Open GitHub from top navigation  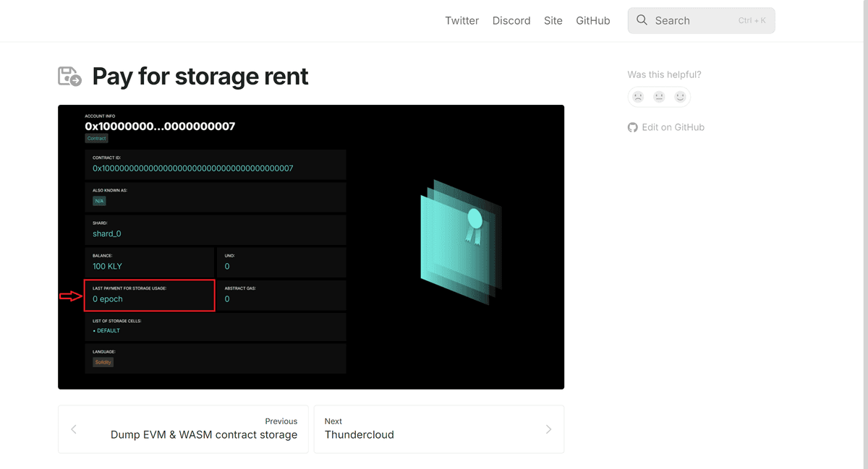[593, 20]
